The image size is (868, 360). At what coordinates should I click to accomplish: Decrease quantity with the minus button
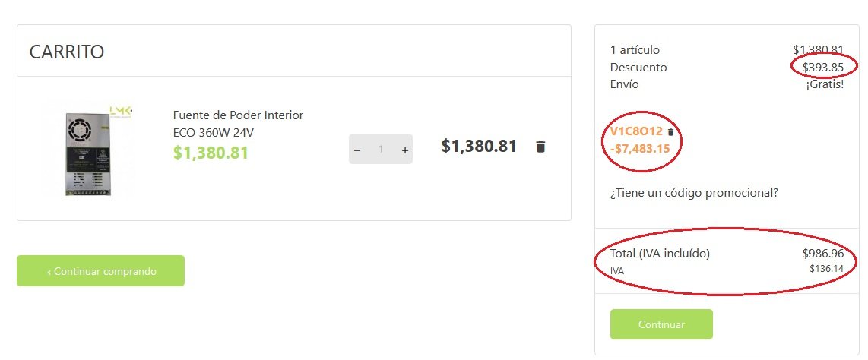357,150
